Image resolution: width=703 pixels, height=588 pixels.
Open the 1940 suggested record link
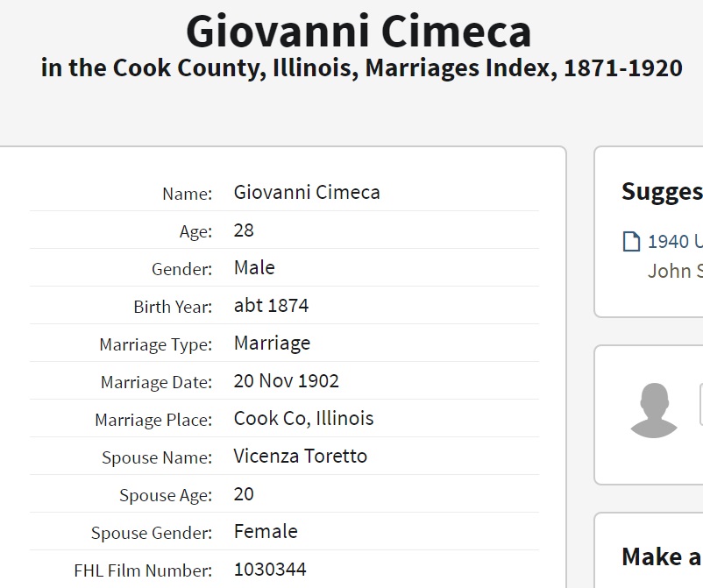click(675, 242)
